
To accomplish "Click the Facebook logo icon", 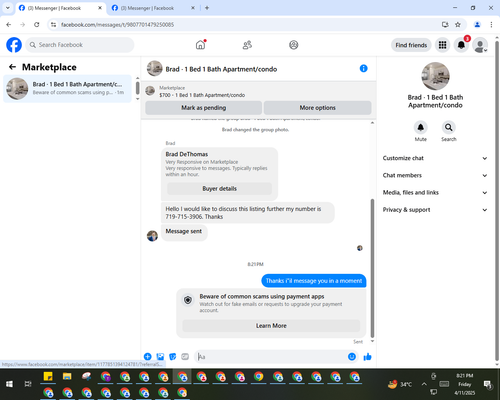I will 14,45.
